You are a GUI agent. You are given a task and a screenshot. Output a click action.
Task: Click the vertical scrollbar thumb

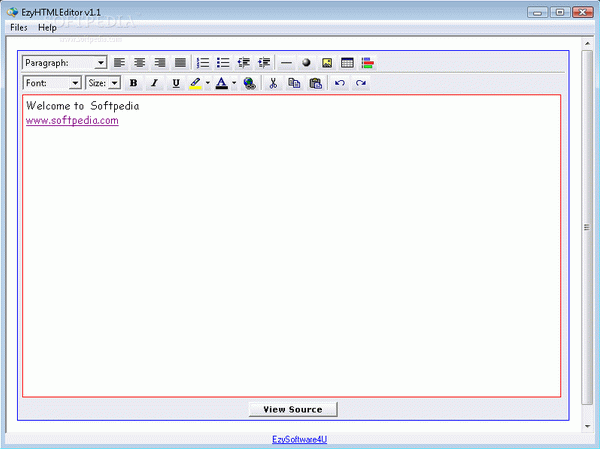(x=587, y=227)
